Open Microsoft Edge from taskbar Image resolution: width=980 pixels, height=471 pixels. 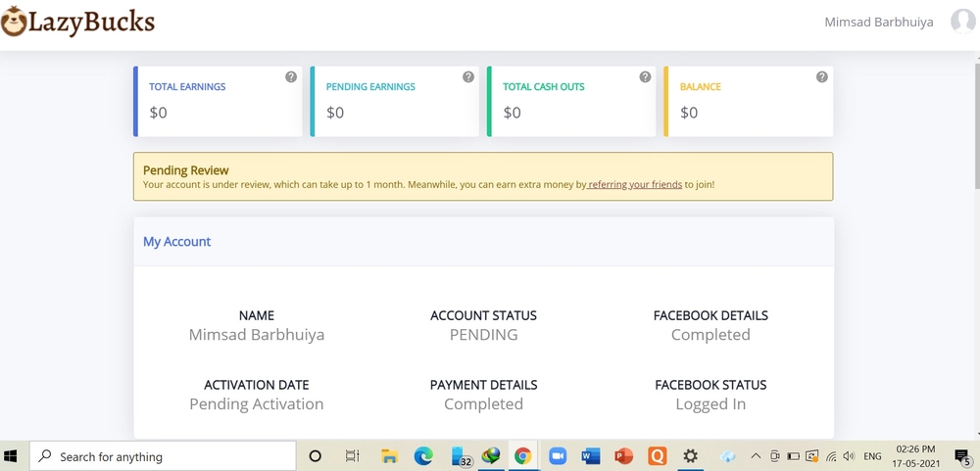pos(423,456)
